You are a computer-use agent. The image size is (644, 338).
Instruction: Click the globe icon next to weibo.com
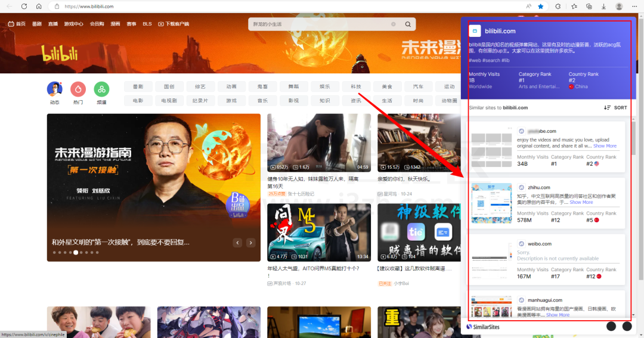521,244
